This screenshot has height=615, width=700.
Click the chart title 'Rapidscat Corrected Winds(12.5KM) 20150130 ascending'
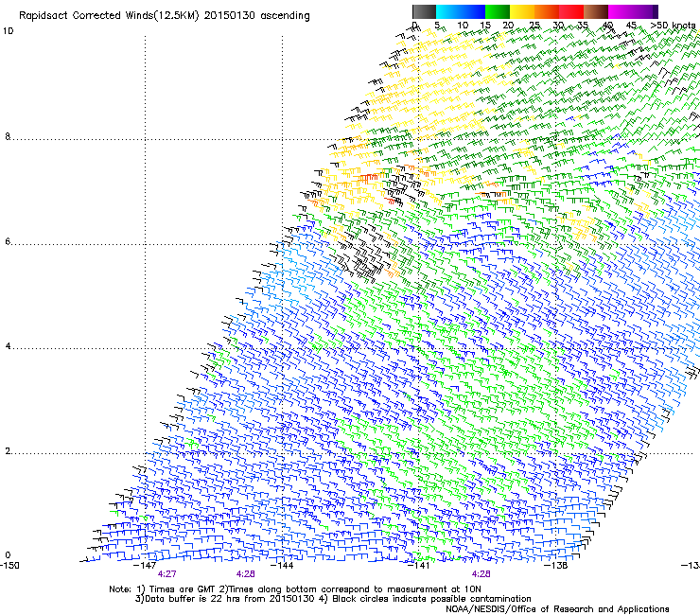pos(165,16)
